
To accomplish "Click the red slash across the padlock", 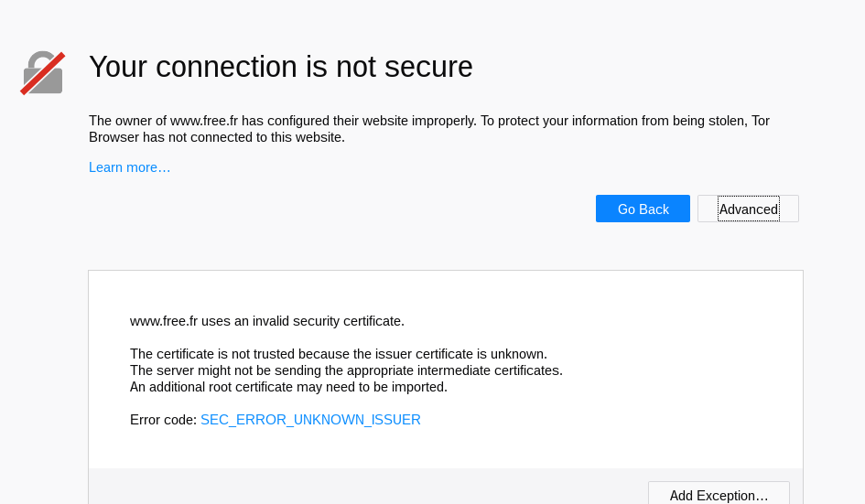I will click(x=43, y=73).
